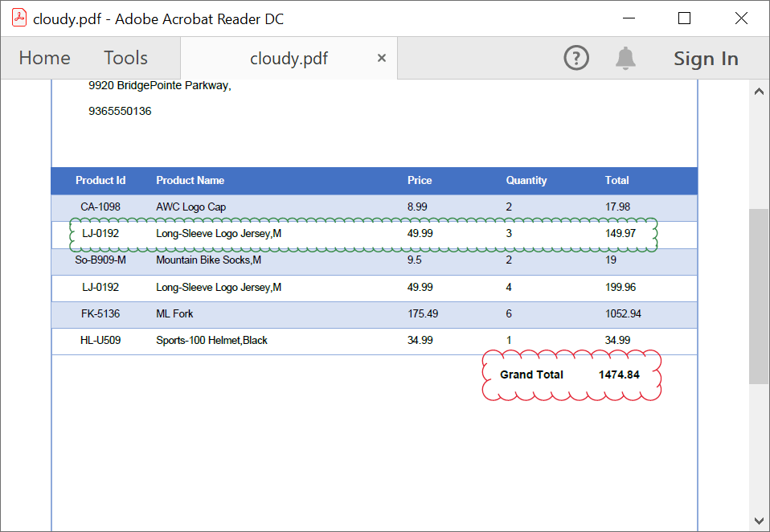The height and width of the screenshot is (532, 770).
Task: Click the Adobe PDF icon in title bar
Action: (18, 18)
